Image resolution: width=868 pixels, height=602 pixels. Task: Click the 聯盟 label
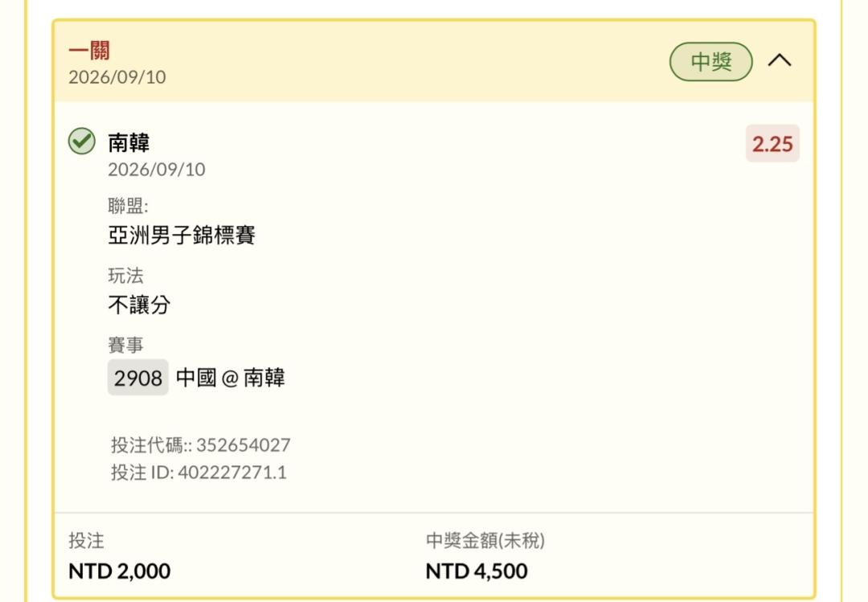(x=128, y=206)
